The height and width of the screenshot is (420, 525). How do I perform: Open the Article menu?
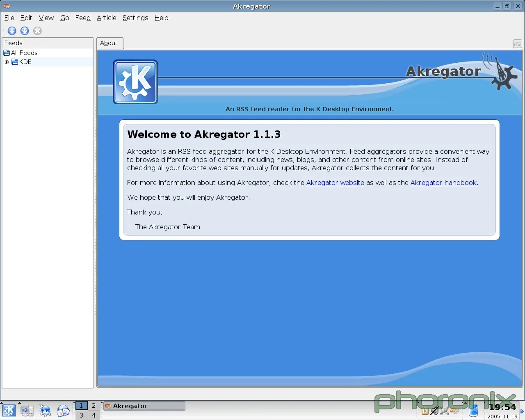tap(106, 18)
